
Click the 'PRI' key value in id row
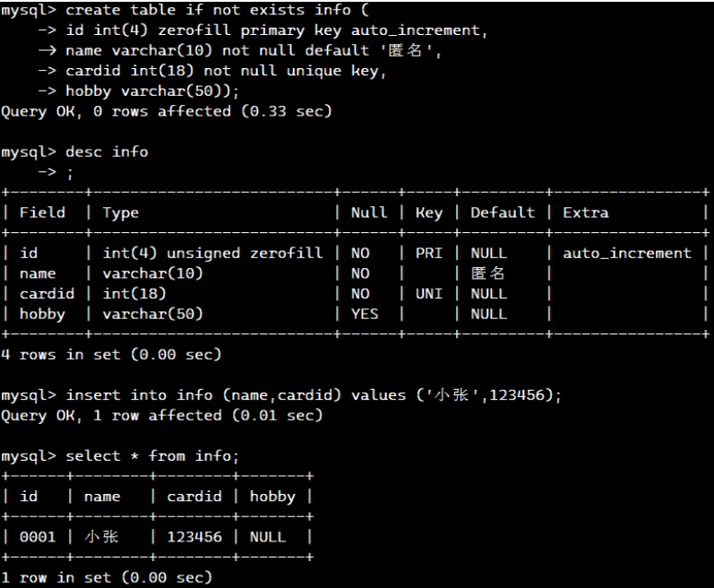coord(428,254)
